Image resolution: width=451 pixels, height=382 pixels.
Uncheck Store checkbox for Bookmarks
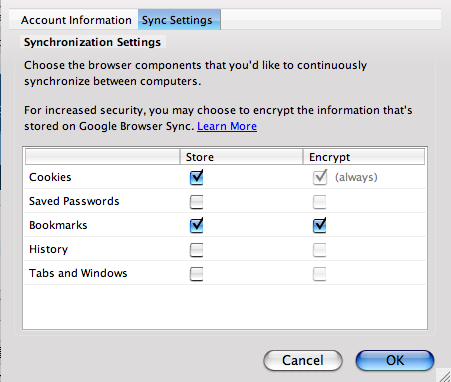click(x=196, y=225)
